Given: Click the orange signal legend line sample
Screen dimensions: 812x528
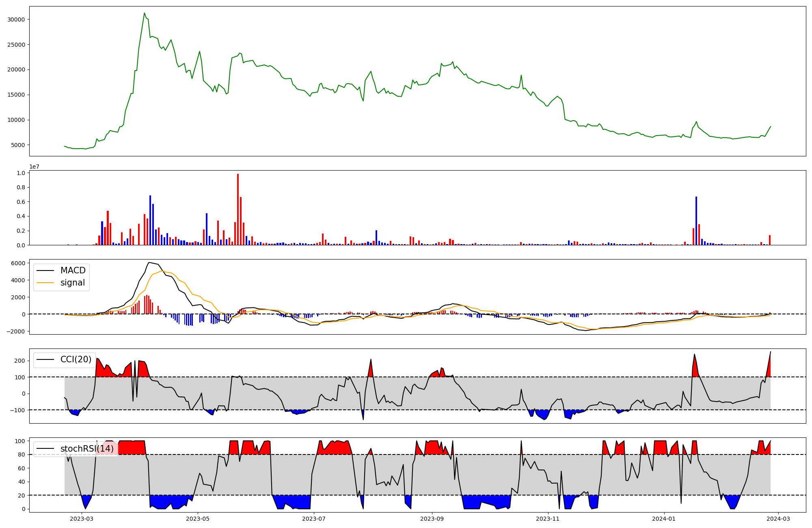Looking at the screenshot, I should pos(45,283).
